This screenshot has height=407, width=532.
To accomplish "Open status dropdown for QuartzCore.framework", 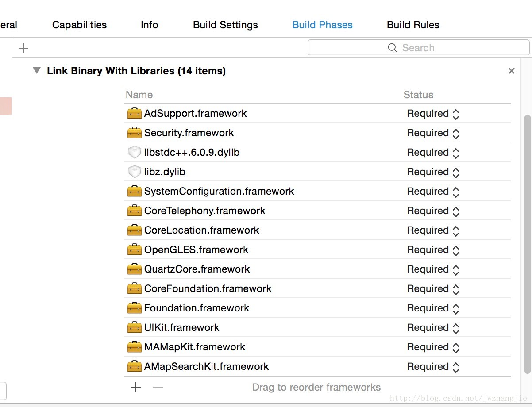I will 433,269.
